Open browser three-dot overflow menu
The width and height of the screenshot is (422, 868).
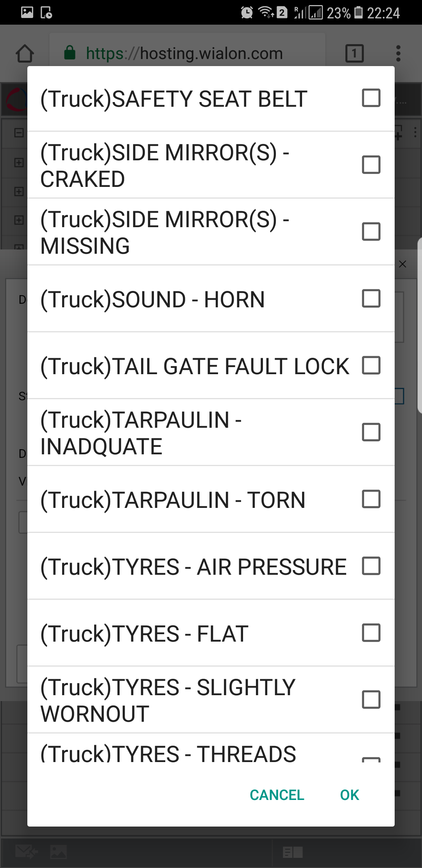click(x=398, y=53)
